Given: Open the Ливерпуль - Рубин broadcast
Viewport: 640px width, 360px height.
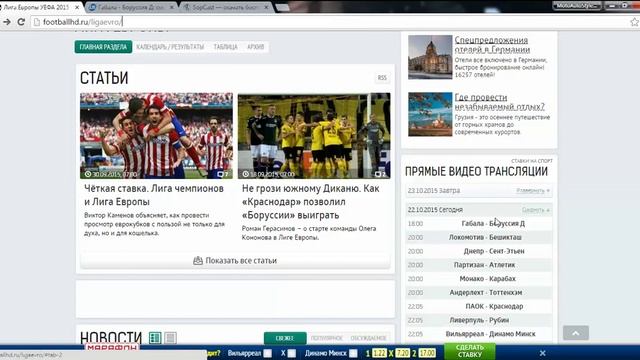Looking at the screenshot, I should pyautogui.click(x=479, y=320).
